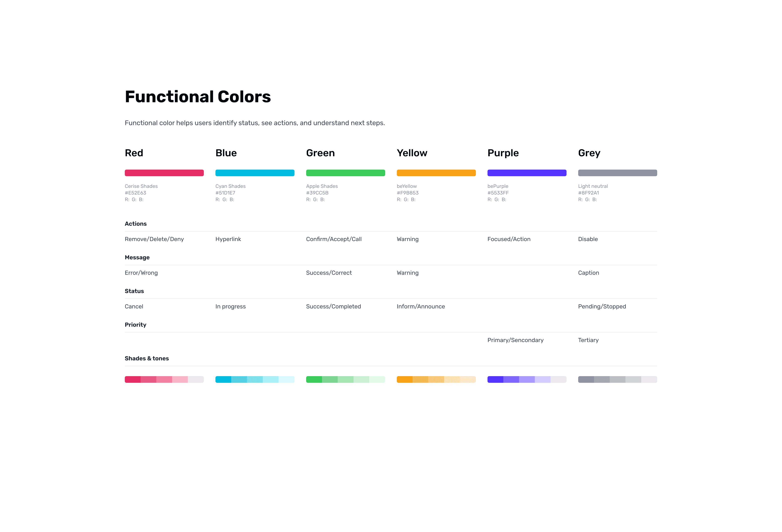
Task: Click the second tone in the yellow shades strip
Action: coord(420,379)
